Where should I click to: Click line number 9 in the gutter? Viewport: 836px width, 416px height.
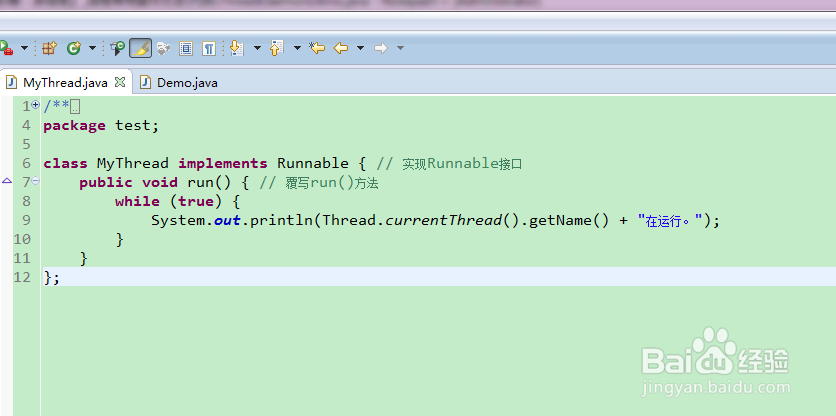(27, 220)
